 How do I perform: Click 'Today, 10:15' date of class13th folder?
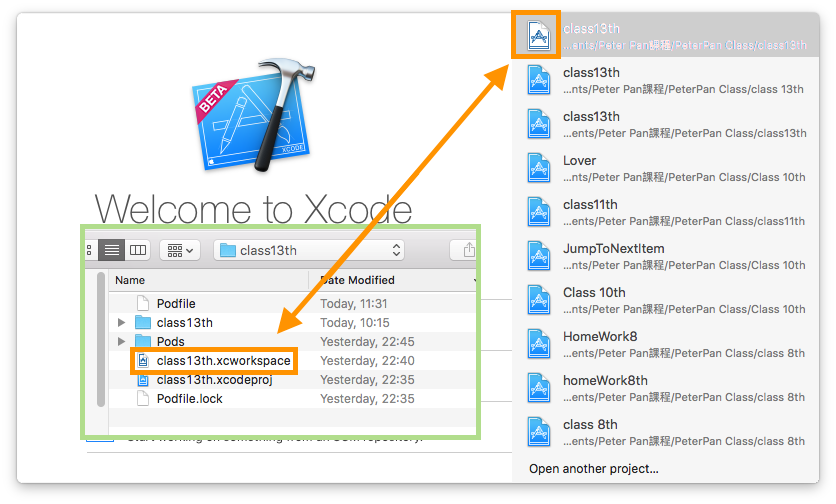click(355, 323)
